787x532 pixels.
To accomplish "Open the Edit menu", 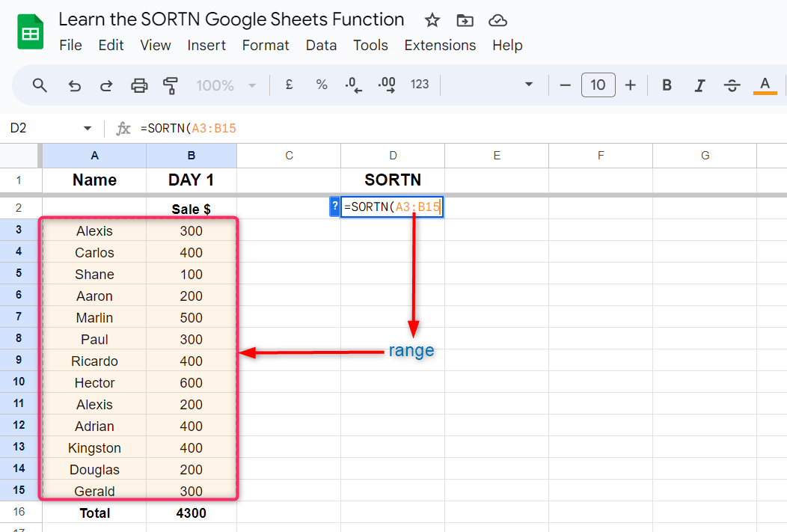I will point(111,45).
